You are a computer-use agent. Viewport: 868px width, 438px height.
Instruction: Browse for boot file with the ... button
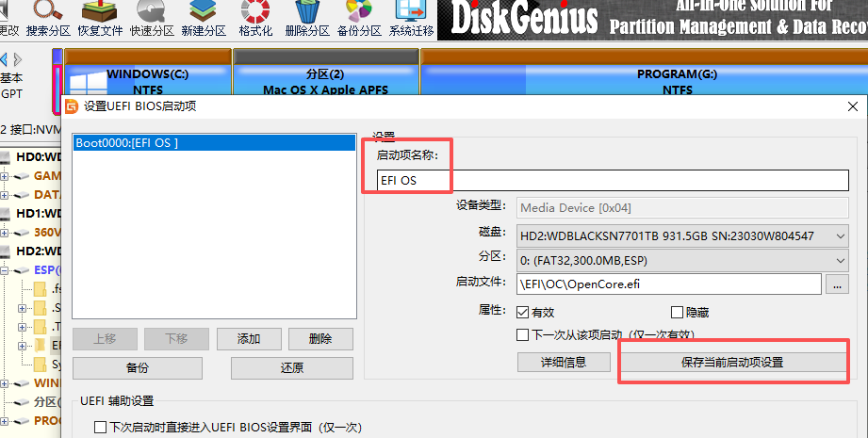pyautogui.click(x=837, y=284)
